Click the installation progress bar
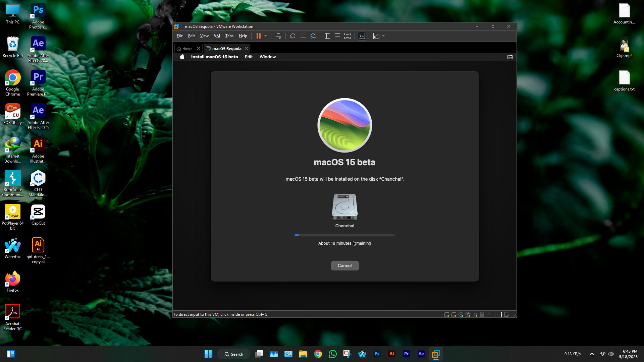 (344, 235)
